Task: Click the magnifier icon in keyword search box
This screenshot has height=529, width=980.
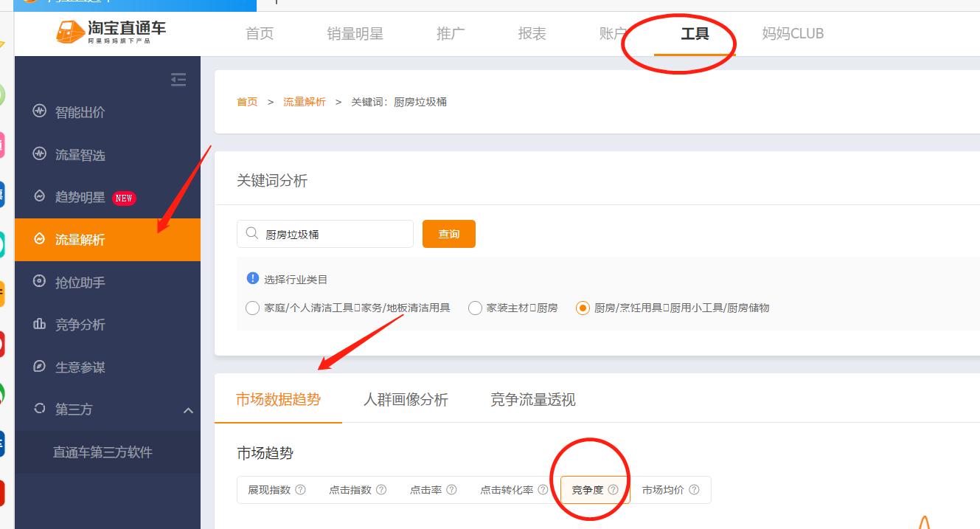Action: [251, 233]
